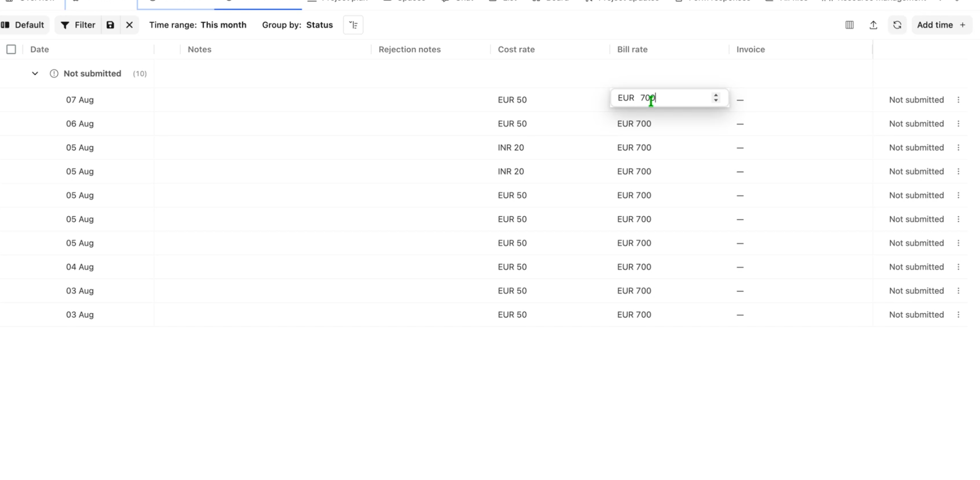Click the Not submitted status warning icon
The image size is (980, 480).
coord(54,74)
